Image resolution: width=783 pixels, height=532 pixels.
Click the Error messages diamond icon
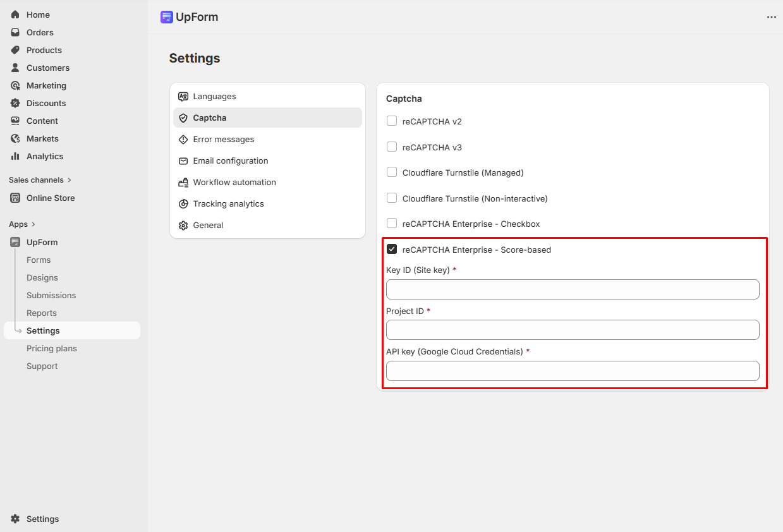[x=183, y=140]
